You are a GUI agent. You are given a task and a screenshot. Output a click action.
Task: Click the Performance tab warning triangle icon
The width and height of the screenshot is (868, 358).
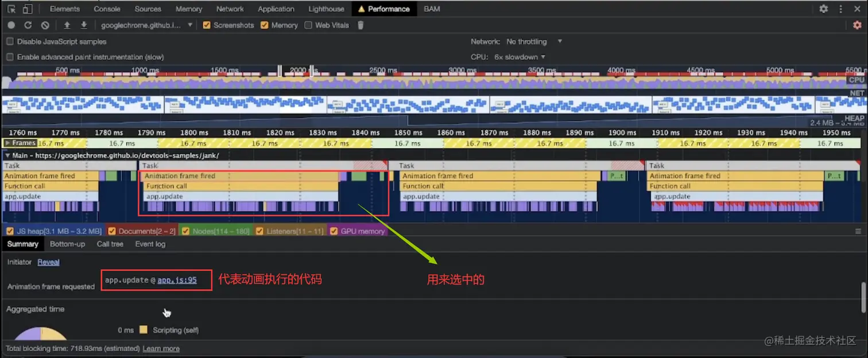pos(361,9)
